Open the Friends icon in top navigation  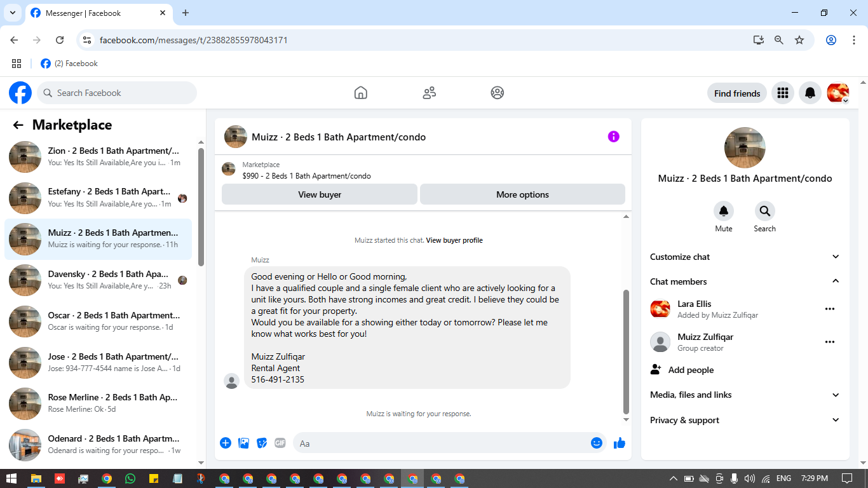(x=430, y=93)
